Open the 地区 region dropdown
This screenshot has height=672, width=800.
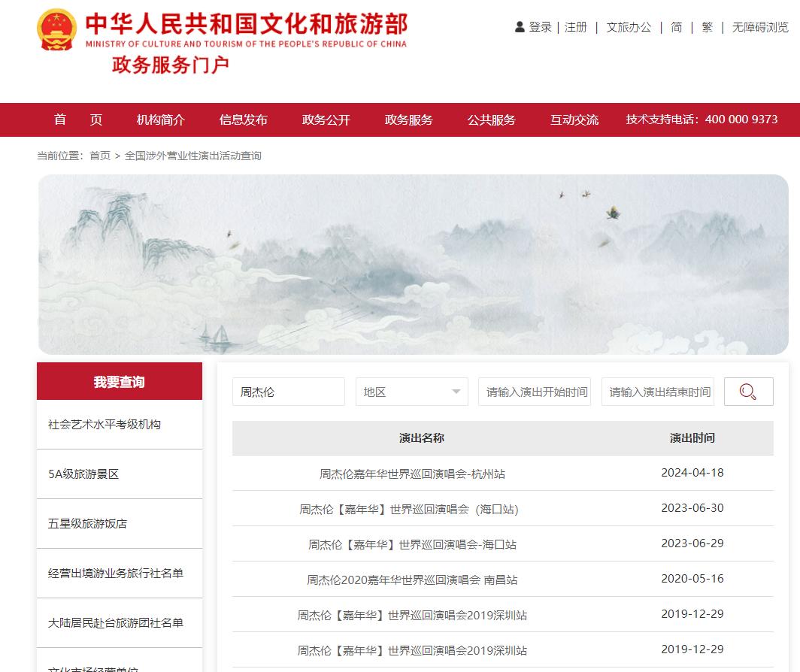click(412, 392)
